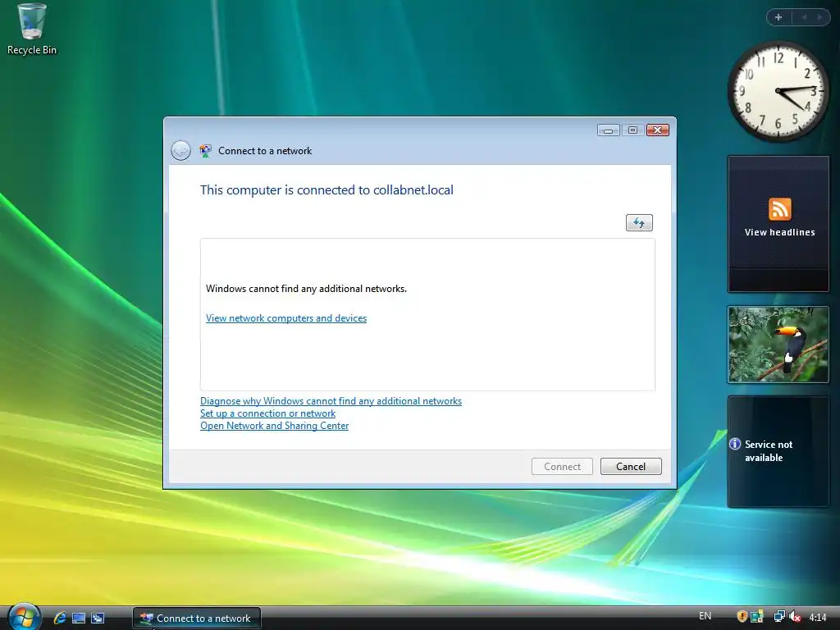840x630 pixels.
Task: Open the security shield tray icon
Action: [742, 617]
